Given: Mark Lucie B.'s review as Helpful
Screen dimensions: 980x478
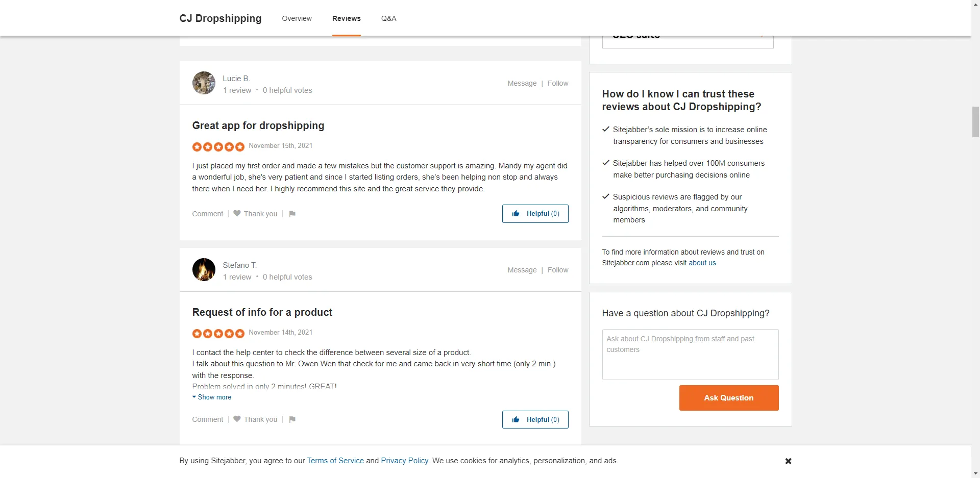Looking at the screenshot, I should tap(535, 214).
